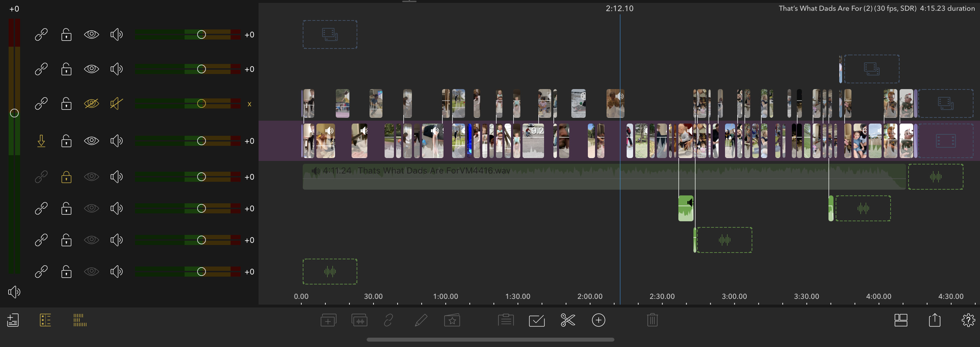980x347 pixels.
Task: Click the link icon on the seventh track
Action: [41, 240]
